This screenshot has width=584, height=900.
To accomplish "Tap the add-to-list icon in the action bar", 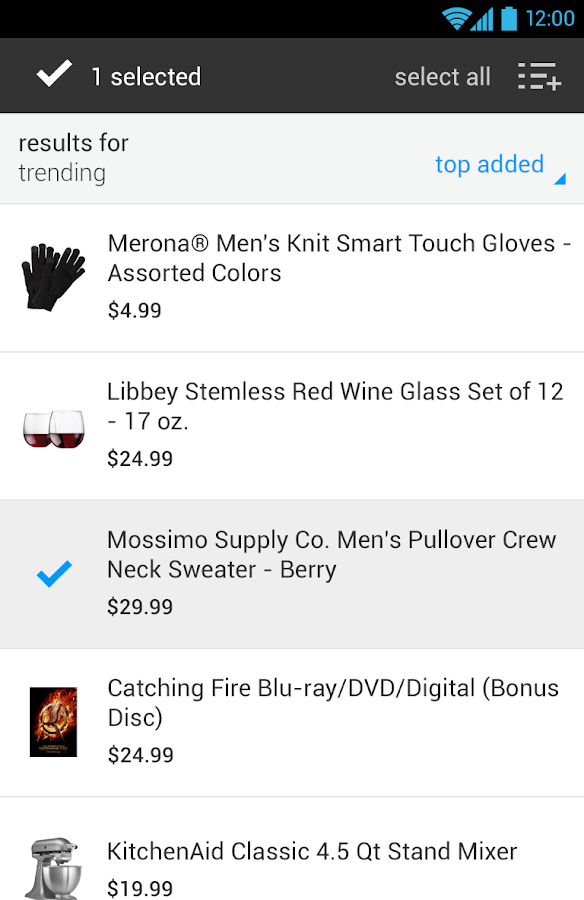I will [538, 75].
